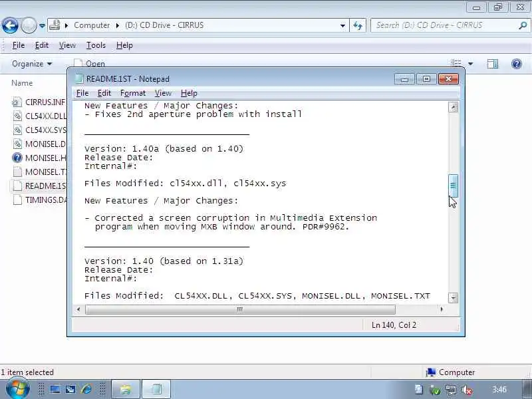
Task: Open Notepad View menu
Action: click(163, 93)
